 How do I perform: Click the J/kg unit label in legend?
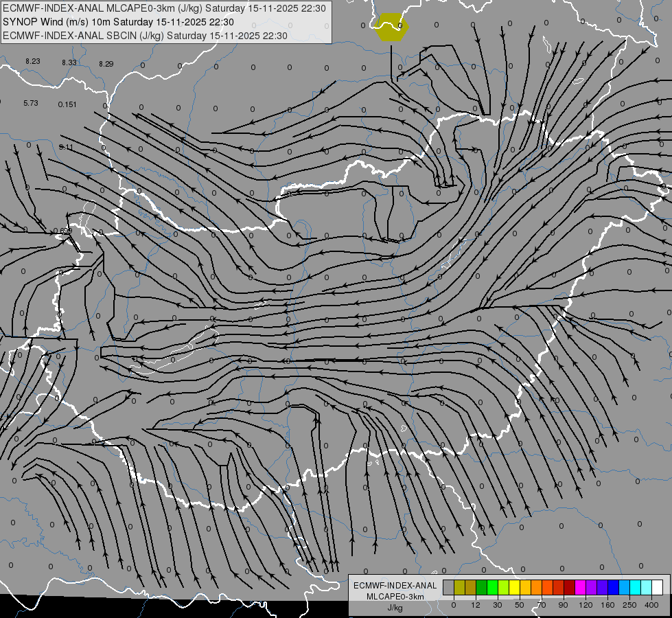(395, 608)
